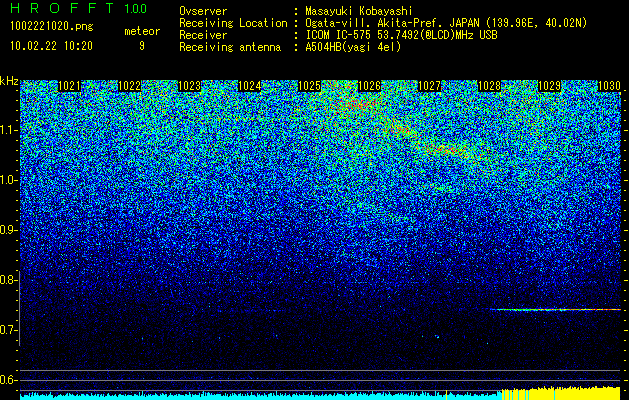This screenshot has height=400, width=629.
Task: Click the 1025 time marker
Action: coord(309,86)
